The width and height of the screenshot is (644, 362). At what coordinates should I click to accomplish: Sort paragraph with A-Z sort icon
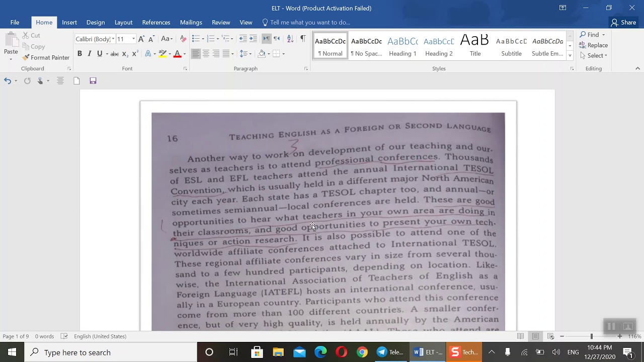[x=290, y=39]
